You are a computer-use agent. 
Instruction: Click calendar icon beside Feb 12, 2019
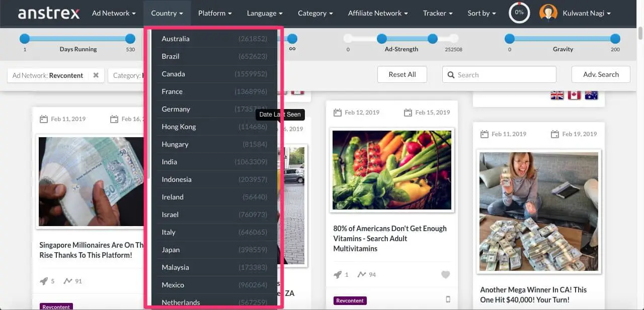click(x=338, y=113)
